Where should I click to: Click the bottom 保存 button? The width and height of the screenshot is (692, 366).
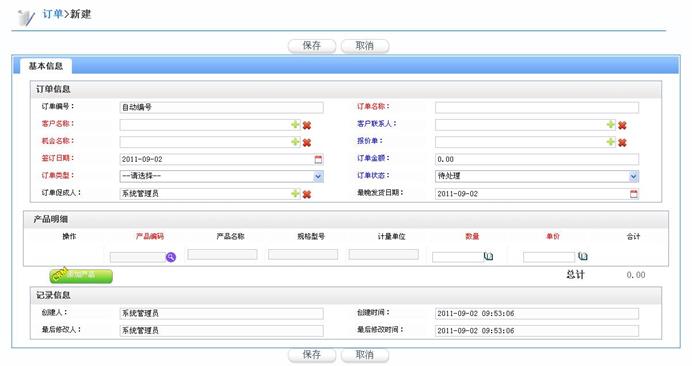tap(312, 355)
